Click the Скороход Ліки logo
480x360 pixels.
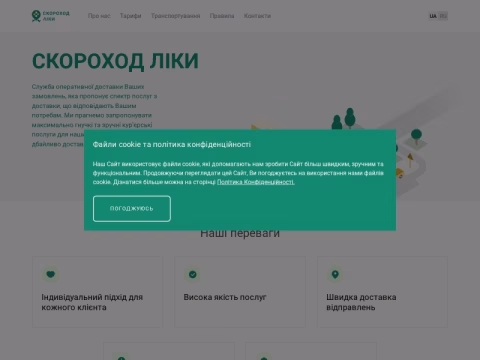[x=51, y=16]
